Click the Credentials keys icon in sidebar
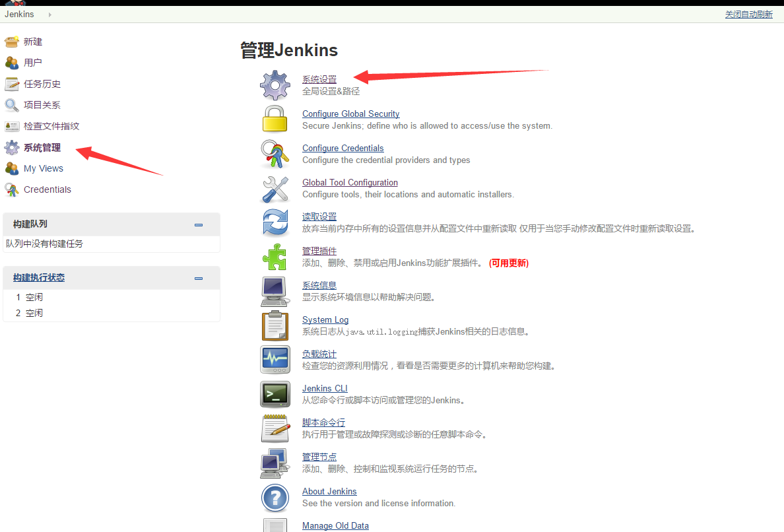This screenshot has height=532, width=784. pyautogui.click(x=11, y=189)
